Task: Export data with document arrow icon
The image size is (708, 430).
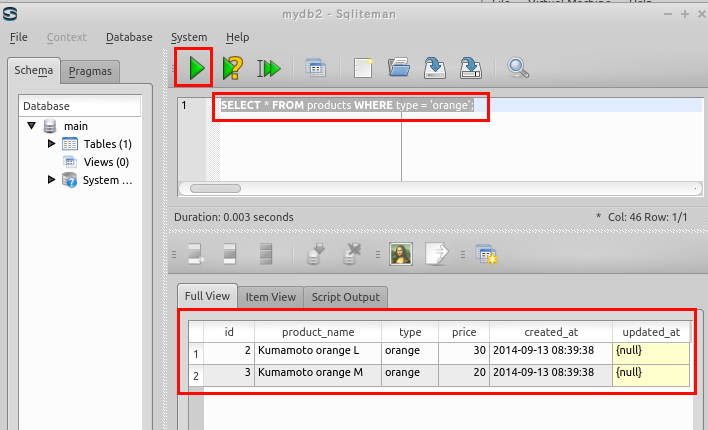Action: point(437,254)
